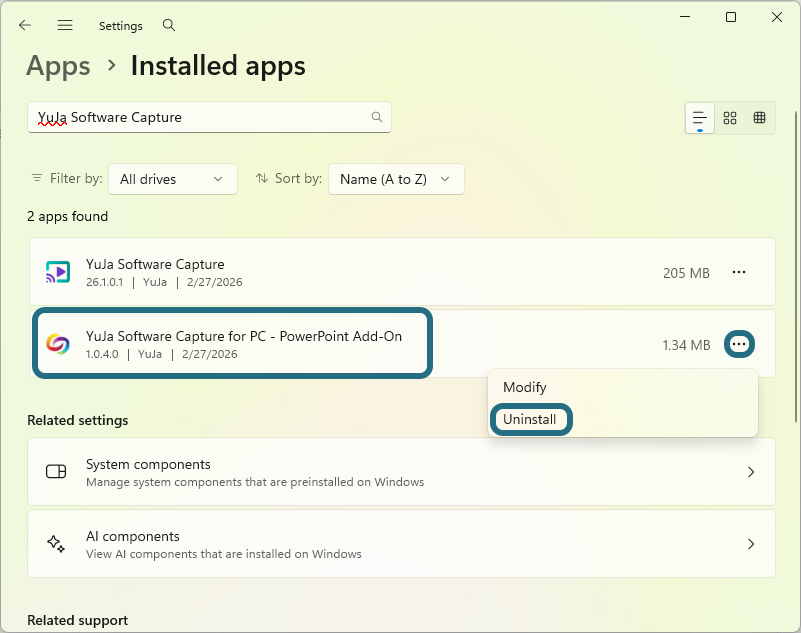Image resolution: width=801 pixels, height=633 pixels.
Task: Click the YuJa Software Capture app icon
Action: [x=58, y=272]
